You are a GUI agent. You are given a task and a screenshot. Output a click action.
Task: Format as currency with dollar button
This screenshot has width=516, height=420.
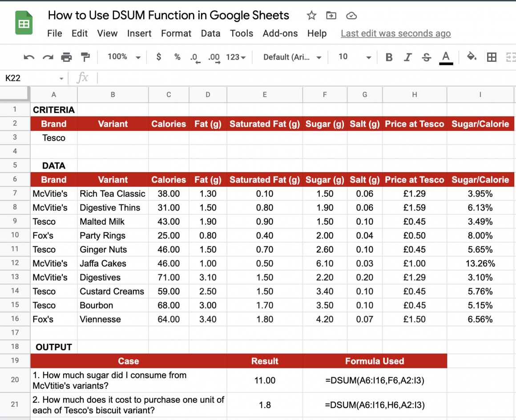click(159, 57)
